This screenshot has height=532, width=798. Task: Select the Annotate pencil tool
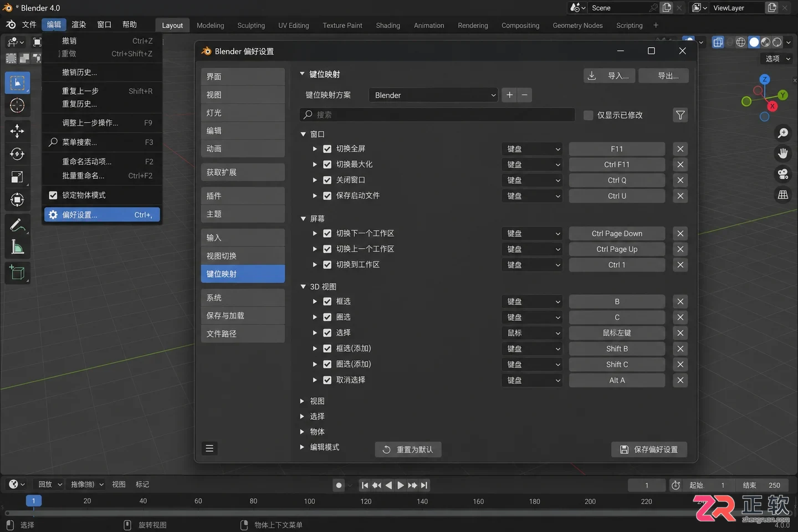pyautogui.click(x=17, y=225)
